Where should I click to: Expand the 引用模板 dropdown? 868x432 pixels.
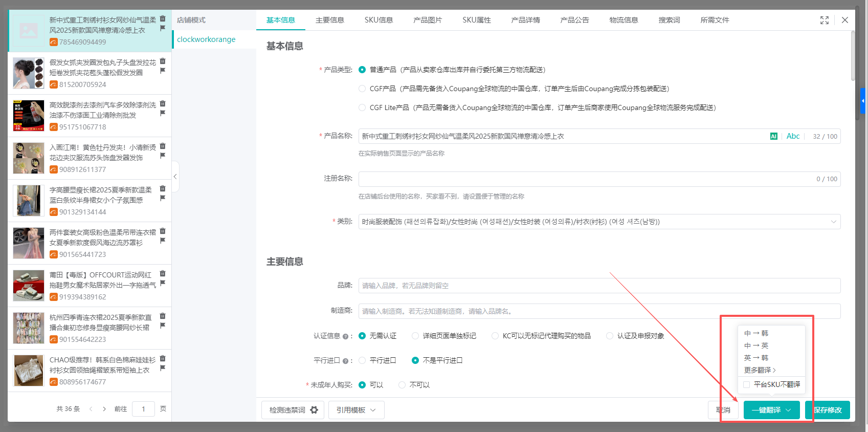click(356, 410)
